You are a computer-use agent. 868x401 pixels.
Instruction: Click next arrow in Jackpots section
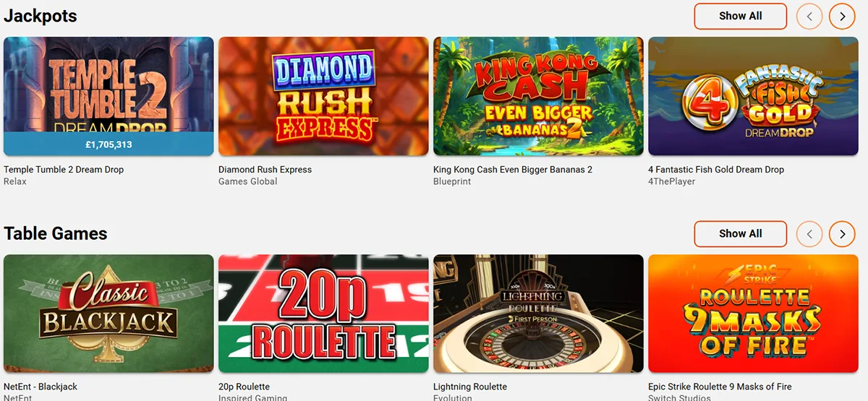tap(842, 16)
